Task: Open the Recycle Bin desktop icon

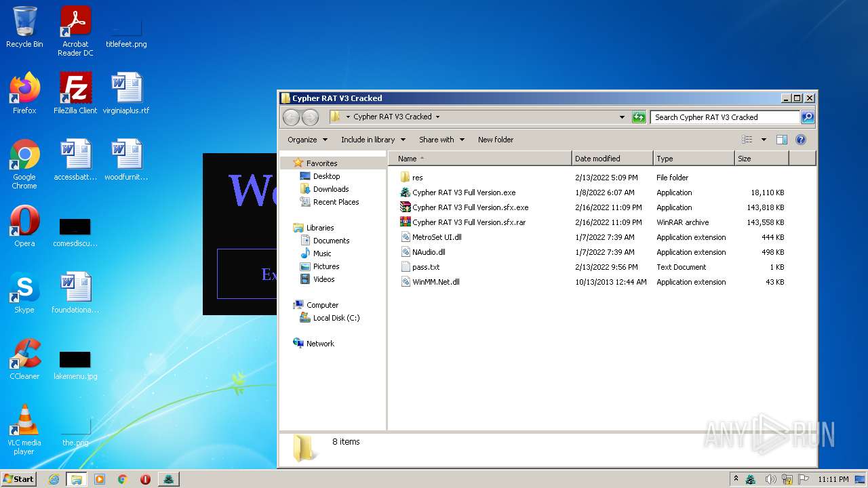Action: point(24,27)
